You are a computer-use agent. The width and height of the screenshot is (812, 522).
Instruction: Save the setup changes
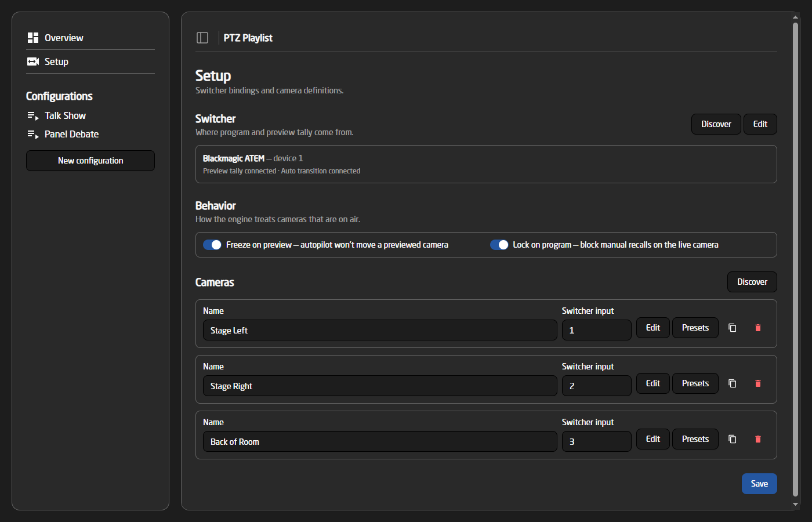(759, 484)
